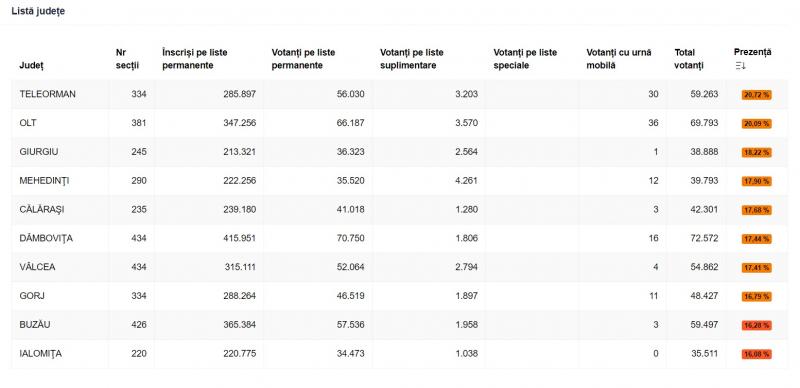Click Votanți cu urnă mobilă header
Image resolution: width=800 pixels, height=388 pixels.
(x=619, y=59)
